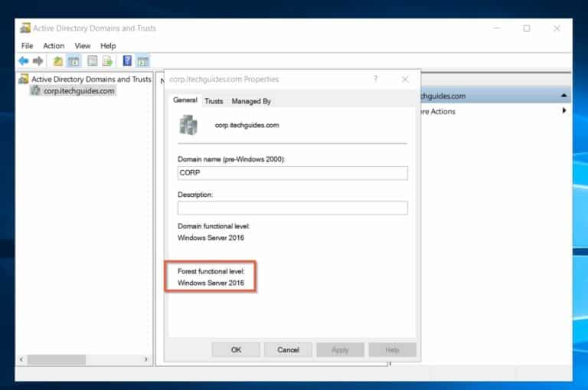Image resolution: width=588 pixels, height=390 pixels.
Task: Switch to the General tab
Action: [x=185, y=100]
